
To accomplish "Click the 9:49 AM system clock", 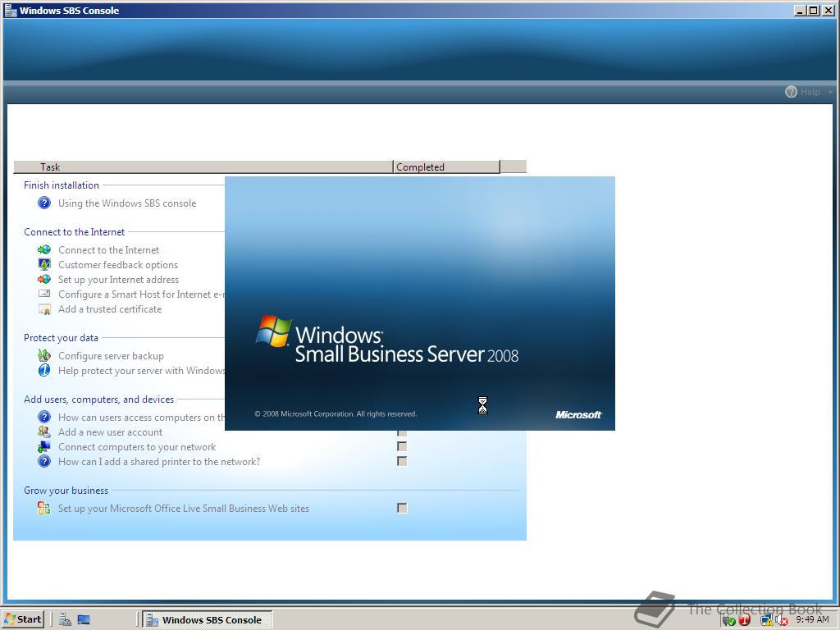I will coord(812,619).
